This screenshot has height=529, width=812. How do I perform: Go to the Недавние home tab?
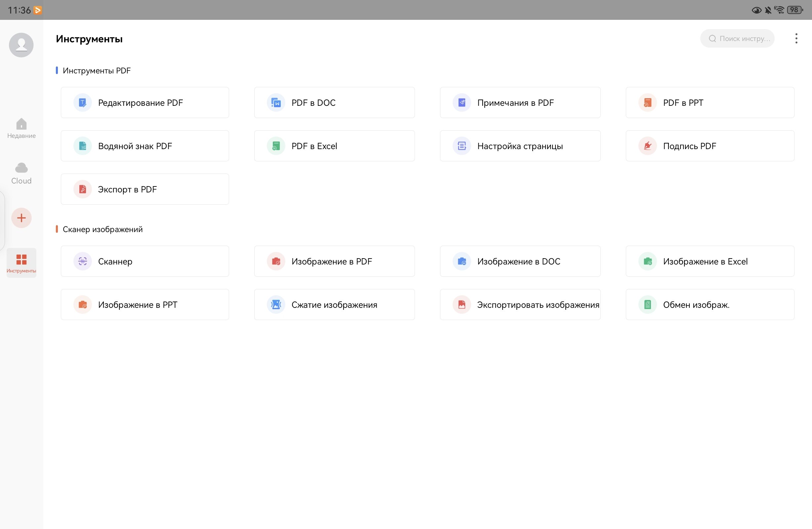click(21, 129)
